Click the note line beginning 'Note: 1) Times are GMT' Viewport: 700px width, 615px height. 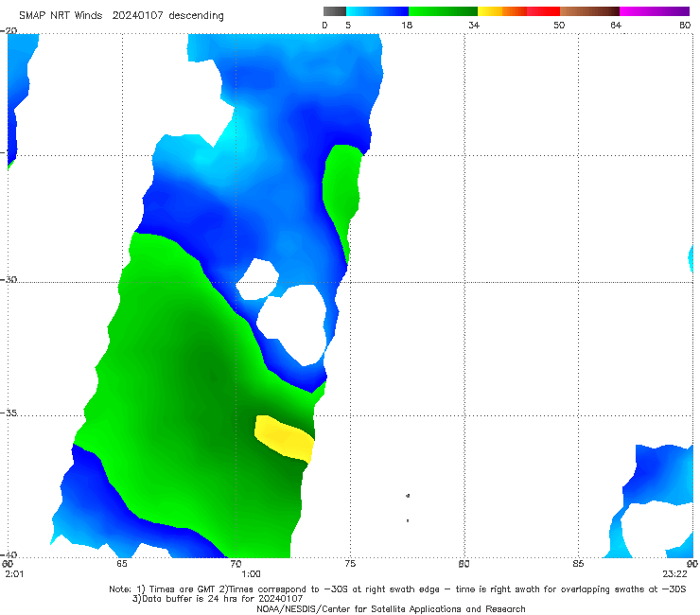[x=397, y=589]
